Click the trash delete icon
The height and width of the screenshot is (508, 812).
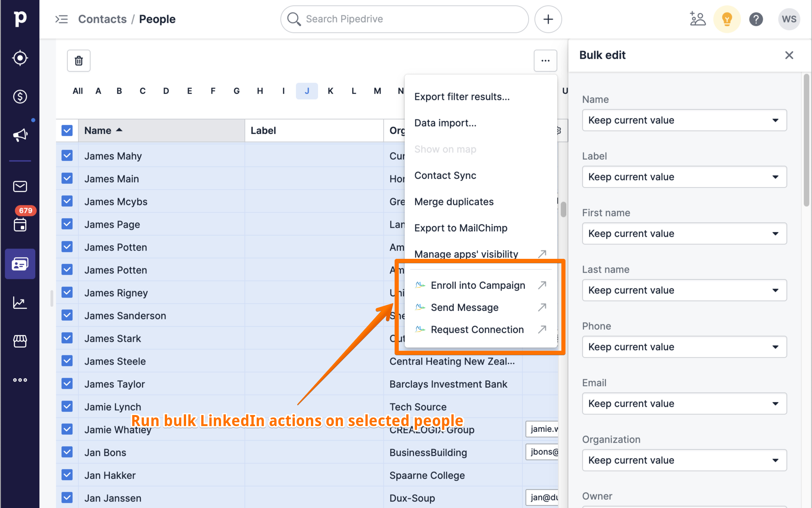(x=79, y=61)
